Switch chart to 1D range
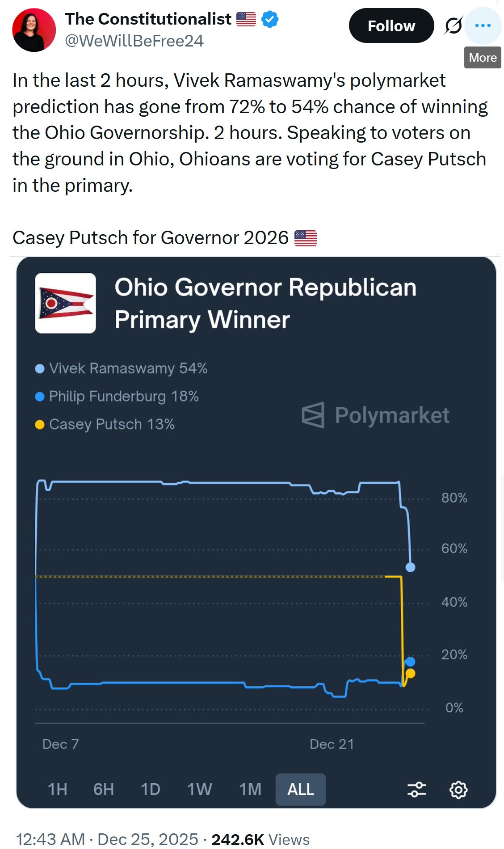504x849 pixels. click(x=151, y=790)
